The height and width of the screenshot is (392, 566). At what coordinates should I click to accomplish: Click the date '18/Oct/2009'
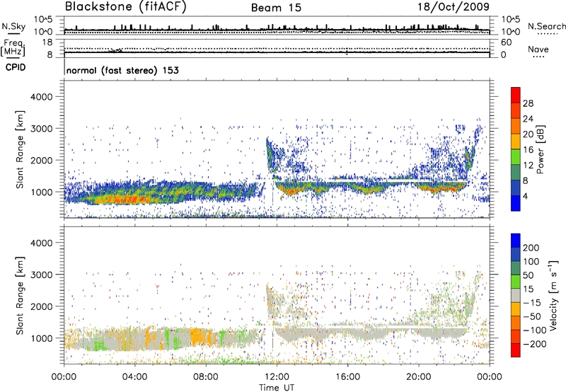click(454, 7)
